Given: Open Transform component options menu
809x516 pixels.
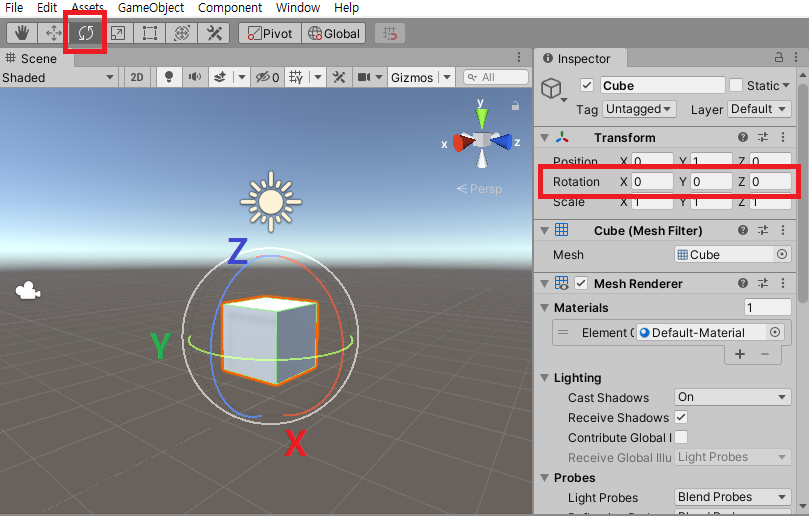Looking at the screenshot, I should [783, 137].
